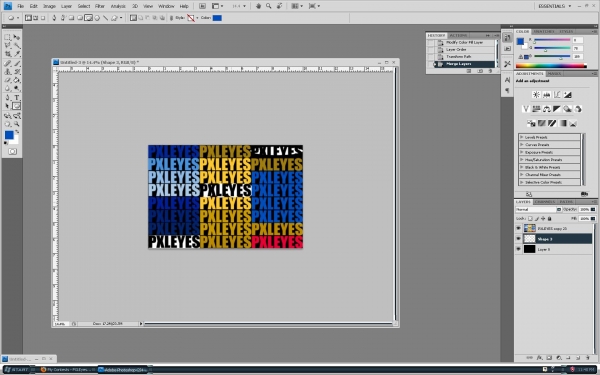Open the Essentials workspace dropdown
The image size is (600, 375).
554,6
